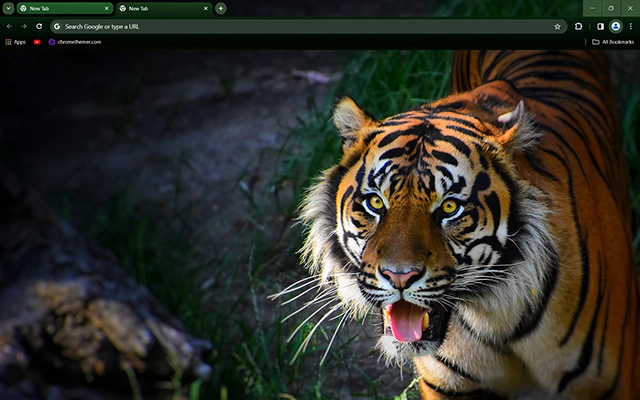Bookmark this tab with the star icon
The image size is (640, 400).
557,27
